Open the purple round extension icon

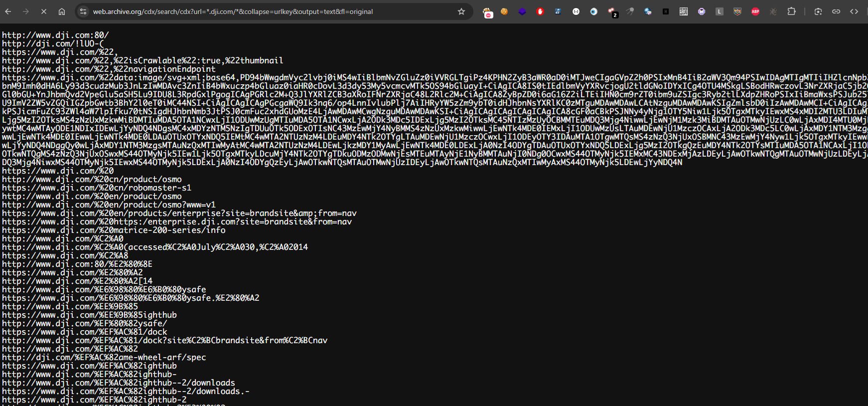pyautogui.click(x=702, y=11)
